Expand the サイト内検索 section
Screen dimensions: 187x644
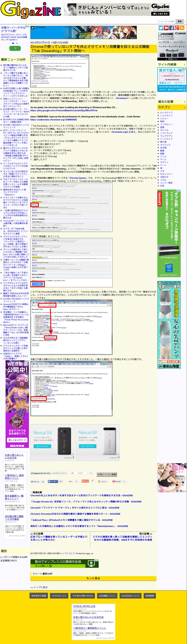(x=172, y=64)
